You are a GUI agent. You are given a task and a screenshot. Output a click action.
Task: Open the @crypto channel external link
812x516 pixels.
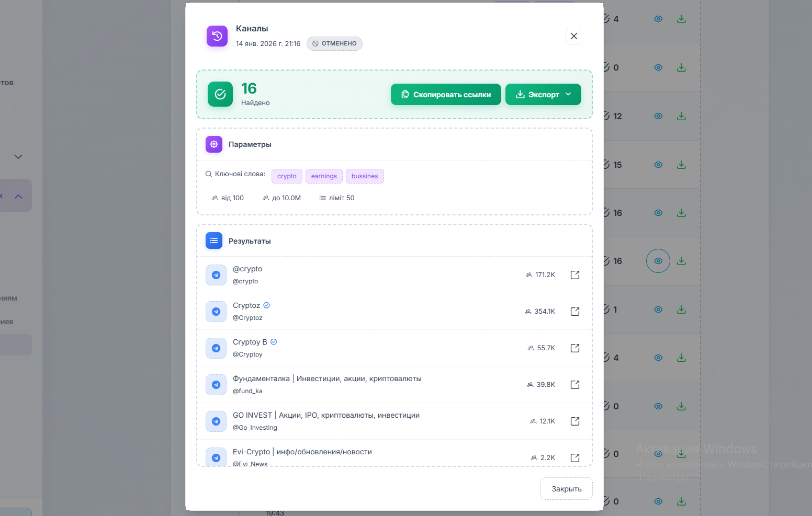pyautogui.click(x=574, y=275)
